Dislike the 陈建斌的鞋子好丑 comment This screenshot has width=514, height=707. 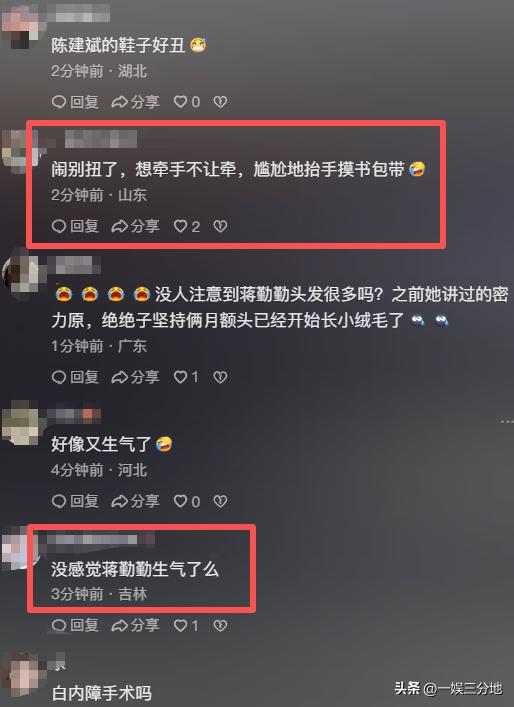[x=220, y=102]
